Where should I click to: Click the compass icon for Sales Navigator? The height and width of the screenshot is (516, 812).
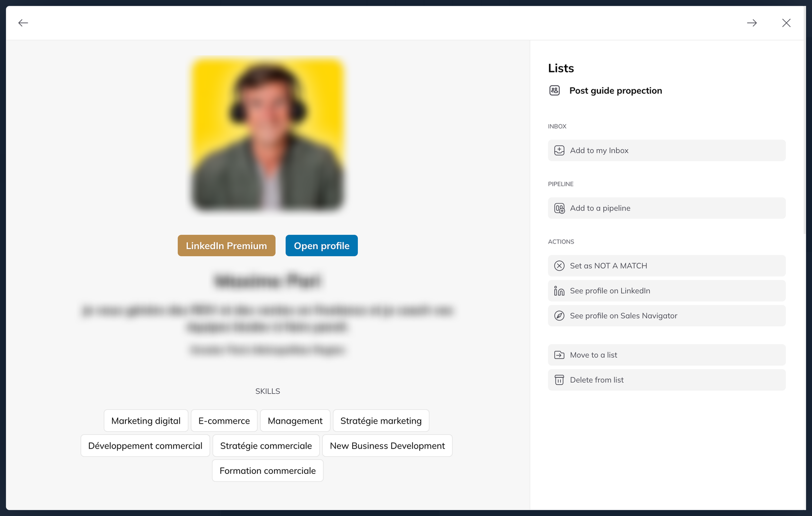tap(559, 316)
